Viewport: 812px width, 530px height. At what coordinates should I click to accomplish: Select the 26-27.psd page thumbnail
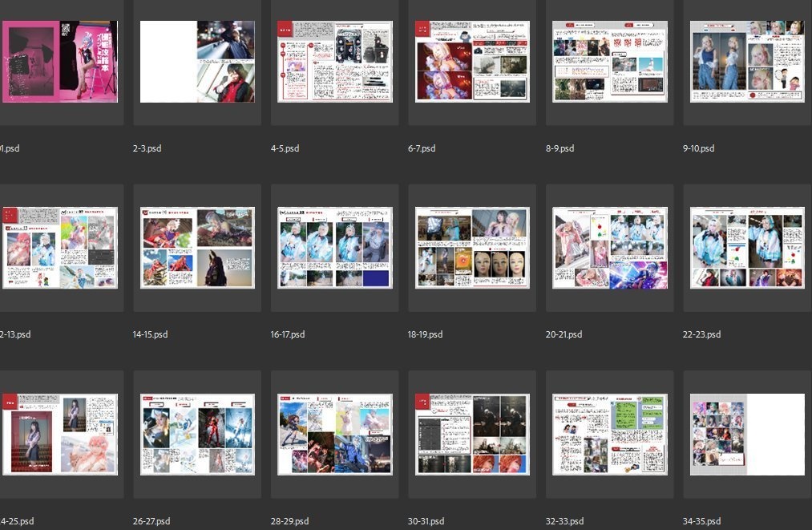click(x=197, y=434)
